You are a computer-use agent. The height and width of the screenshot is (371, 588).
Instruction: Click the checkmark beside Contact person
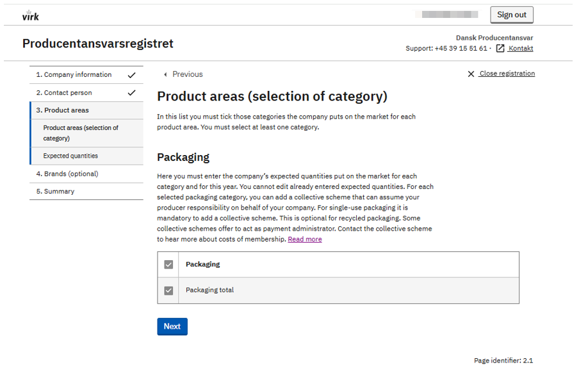131,93
